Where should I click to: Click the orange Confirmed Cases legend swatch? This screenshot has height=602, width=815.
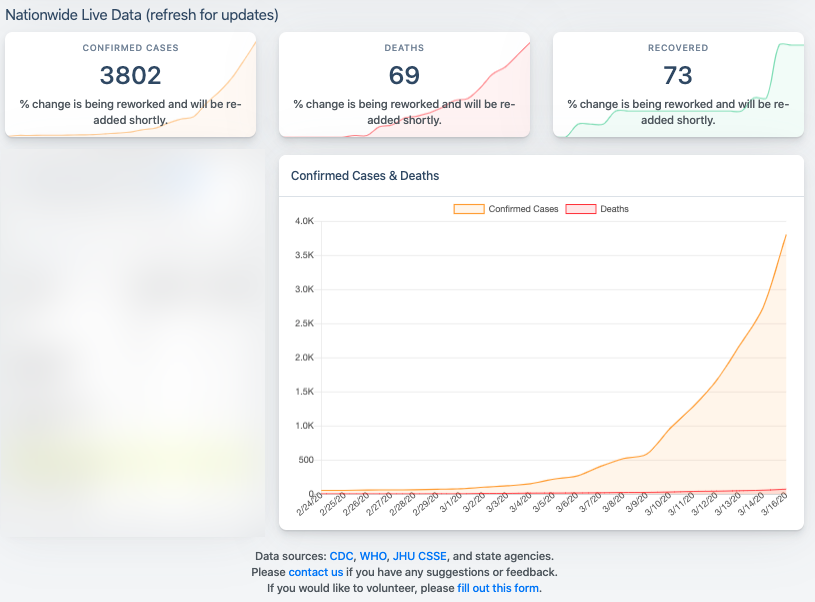pos(469,209)
